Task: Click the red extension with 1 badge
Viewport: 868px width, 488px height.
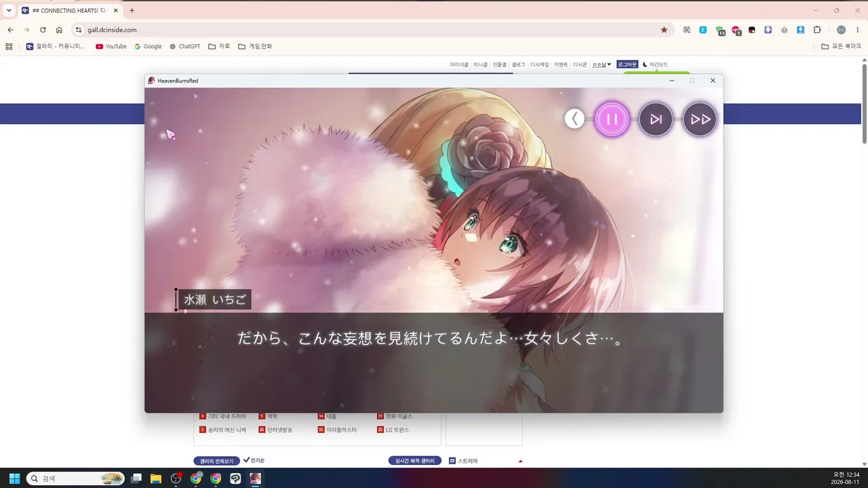Action: 736,30
